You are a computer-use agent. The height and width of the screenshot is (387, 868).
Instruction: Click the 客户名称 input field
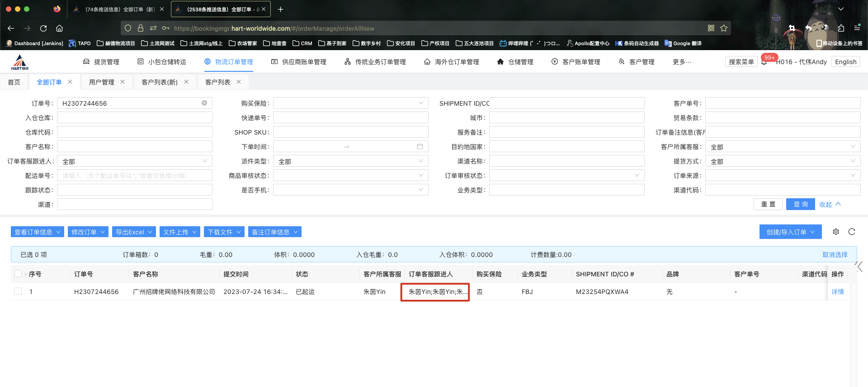(134, 147)
